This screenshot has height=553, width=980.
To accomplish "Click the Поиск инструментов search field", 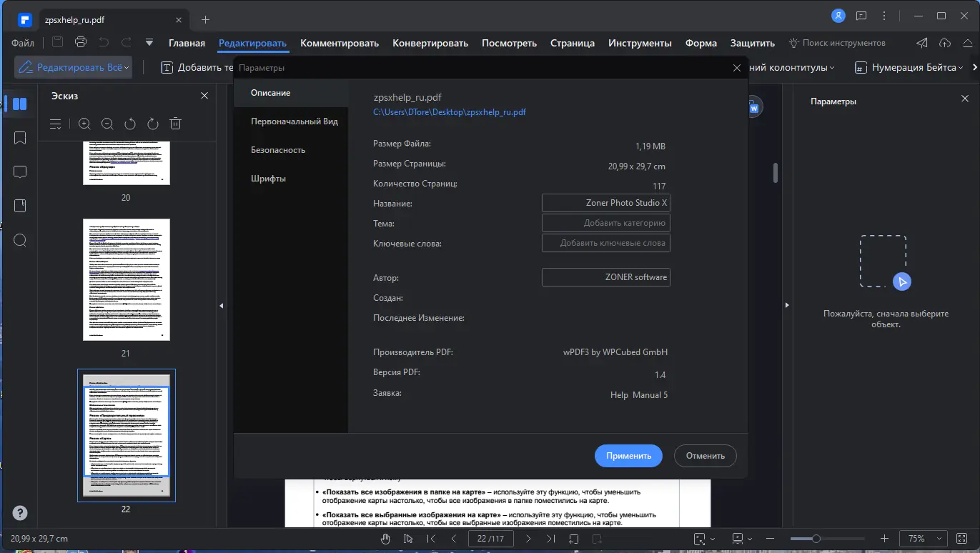I will [x=837, y=43].
